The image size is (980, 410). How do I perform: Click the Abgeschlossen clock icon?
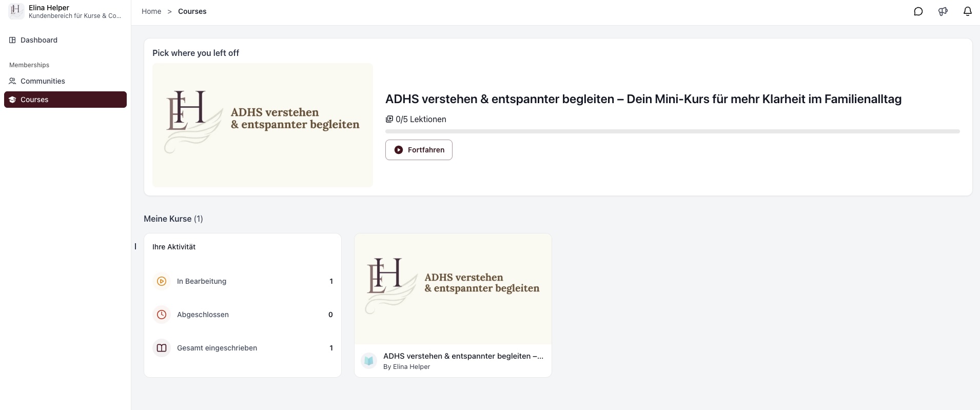[162, 315]
